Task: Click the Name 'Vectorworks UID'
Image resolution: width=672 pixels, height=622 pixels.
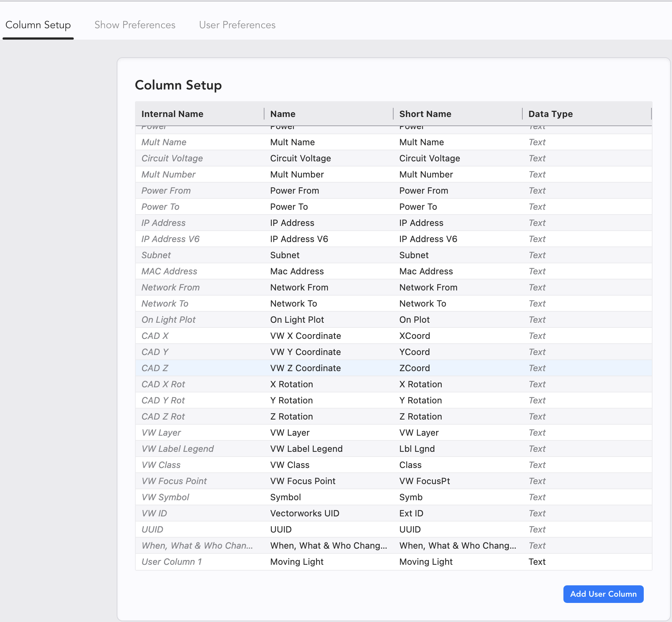Action: (305, 513)
